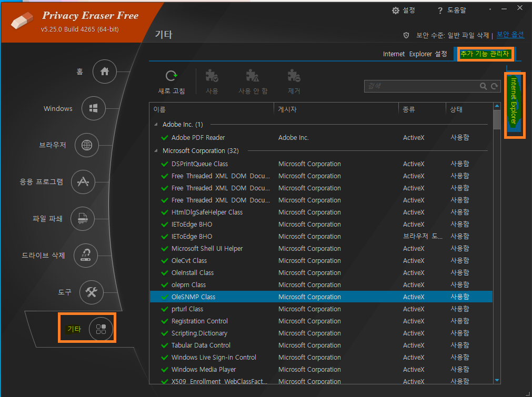The image size is (532, 397).
Task: Open the 파일 파쇄 file shredder
Action: (x=83, y=219)
